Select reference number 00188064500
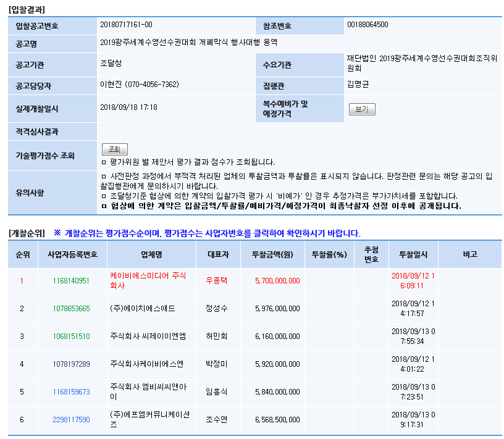504x439 pixels. (x=367, y=25)
